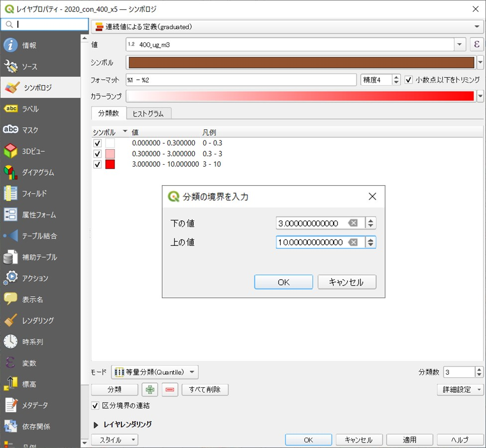
Task: Click the main window キャンセル button at bottom
Action: (359, 440)
